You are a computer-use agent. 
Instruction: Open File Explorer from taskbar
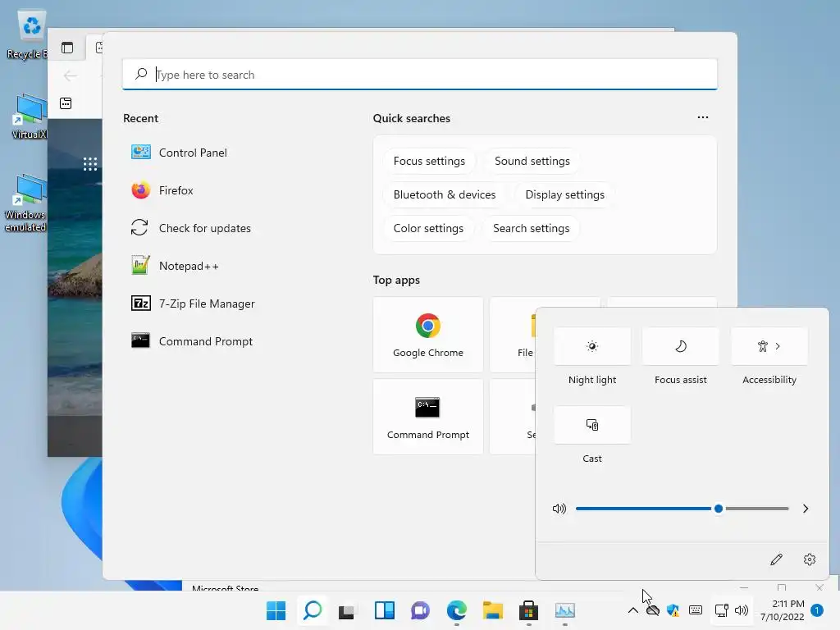492,610
